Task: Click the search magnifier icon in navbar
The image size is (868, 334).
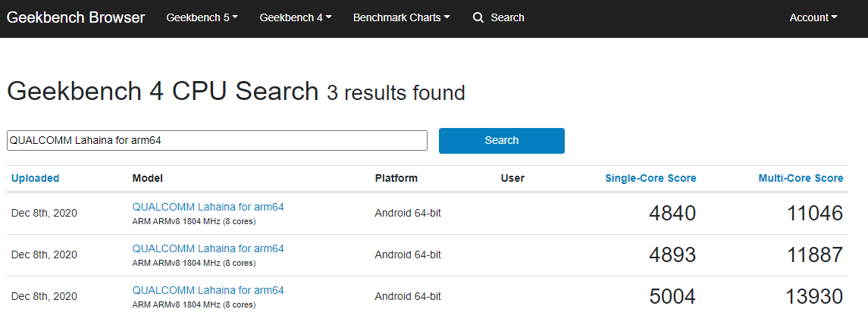Action: tap(478, 17)
